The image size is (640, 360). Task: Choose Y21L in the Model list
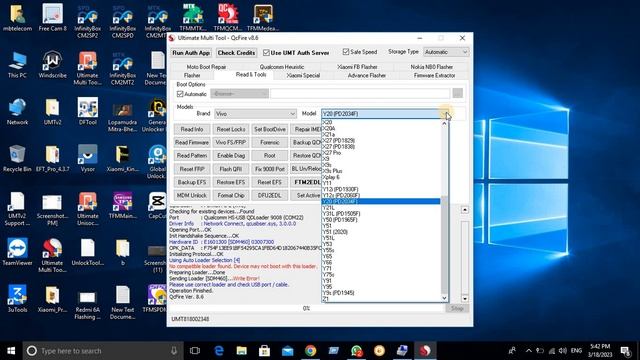click(381, 208)
